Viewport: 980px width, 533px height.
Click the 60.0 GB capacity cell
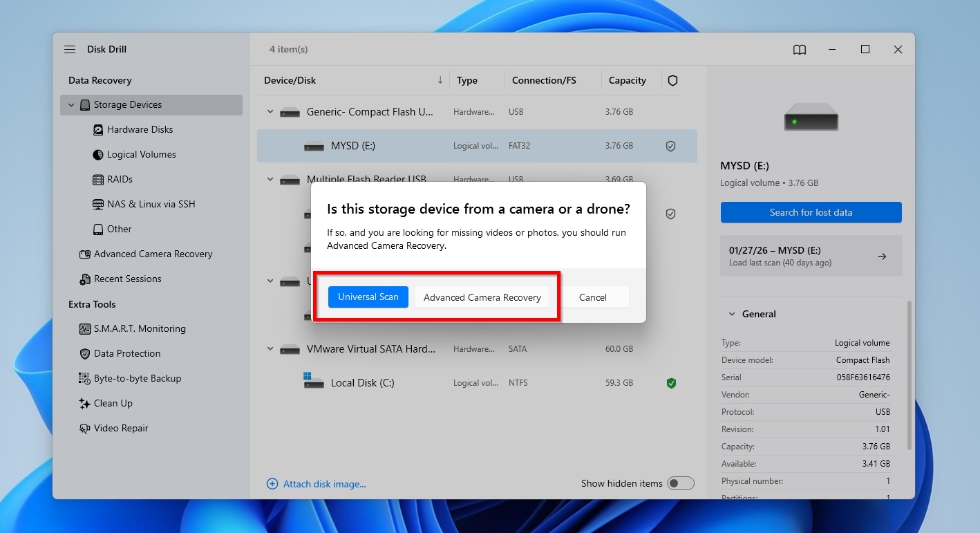pyautogui.click(x=619, y=349)
